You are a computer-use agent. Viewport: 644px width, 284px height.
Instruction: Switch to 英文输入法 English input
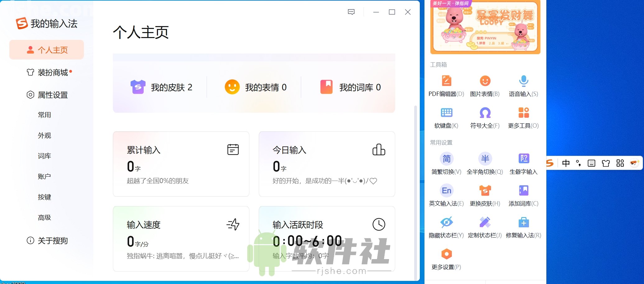click(x=446, y=196)
